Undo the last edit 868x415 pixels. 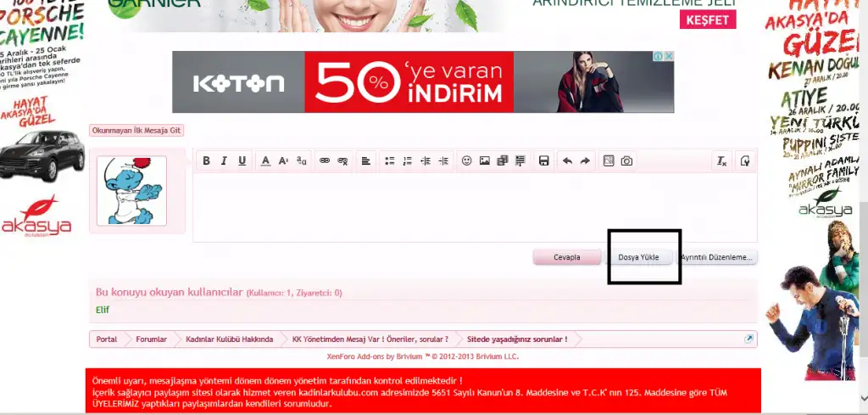(567, 160)
